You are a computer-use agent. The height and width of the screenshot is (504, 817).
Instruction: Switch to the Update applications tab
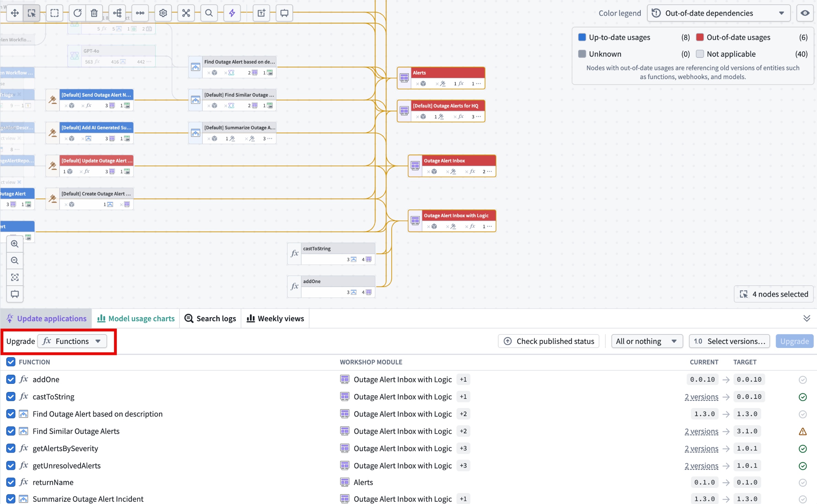coord(47,319)
